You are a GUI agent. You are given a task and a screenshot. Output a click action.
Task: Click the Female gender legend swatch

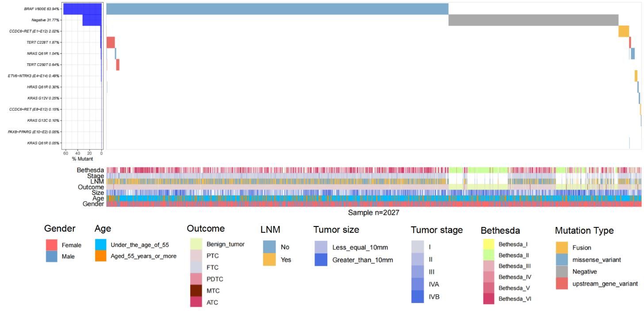52,245
